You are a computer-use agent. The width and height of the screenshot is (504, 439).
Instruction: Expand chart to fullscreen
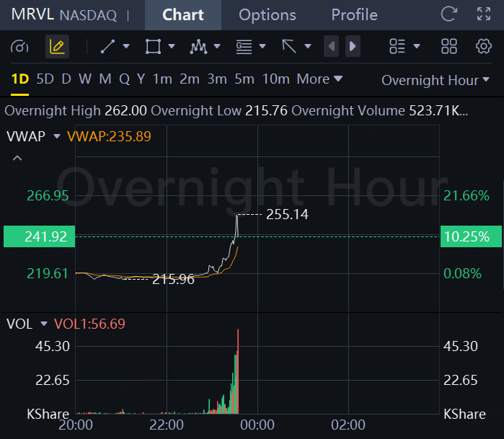click(484, 14)
